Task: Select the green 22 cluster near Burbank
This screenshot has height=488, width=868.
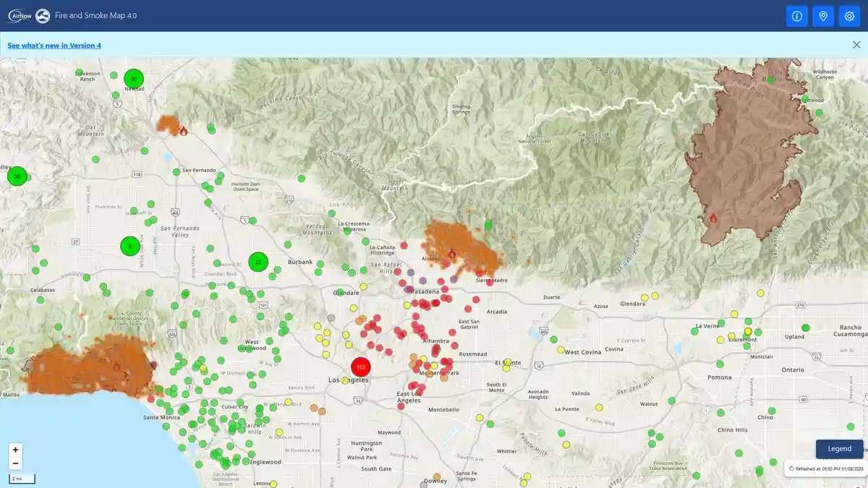Action: click(258, 262)
